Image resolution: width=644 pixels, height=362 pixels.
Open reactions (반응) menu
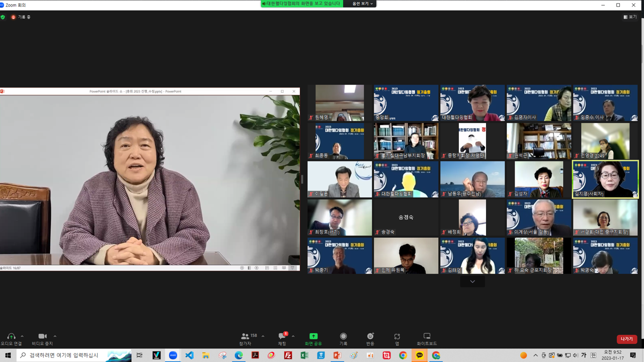point(370,336)
